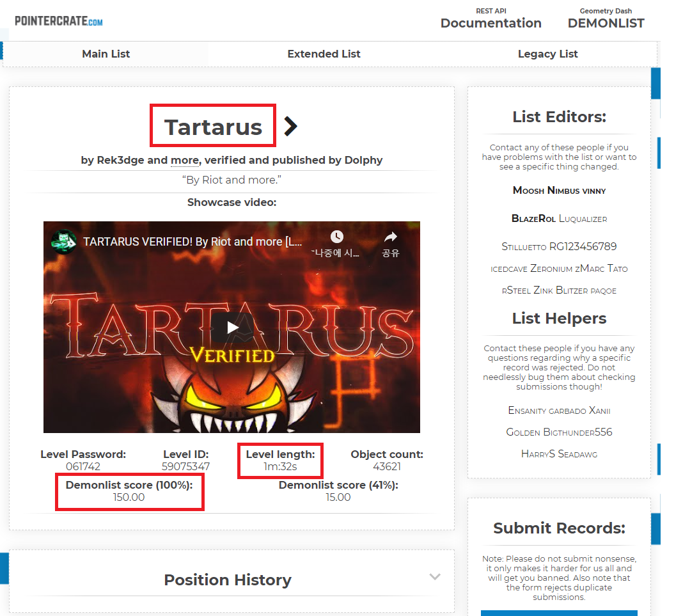Click list editor rSteel
683x616 pixels.
516,290
